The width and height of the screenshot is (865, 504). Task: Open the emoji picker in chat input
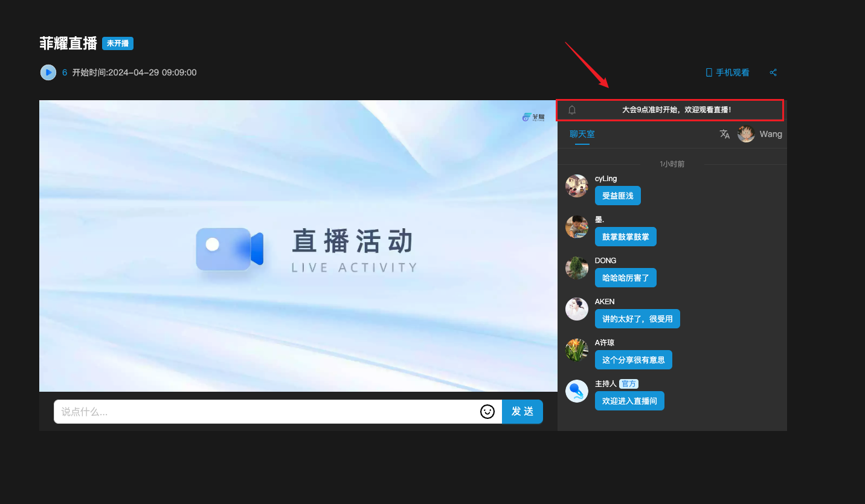tap(487, 412)
